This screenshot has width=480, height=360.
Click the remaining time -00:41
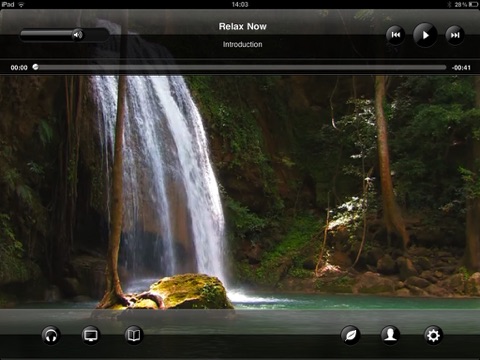(x=461, y=68)
